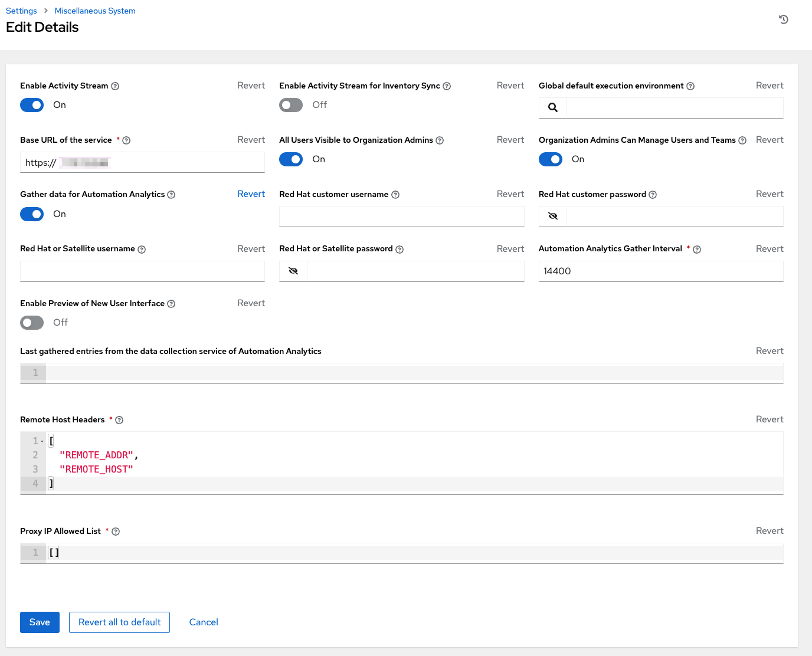Turn off Enable Activity Stream
This screenshot has width=812, height=656.
point(32,104)
